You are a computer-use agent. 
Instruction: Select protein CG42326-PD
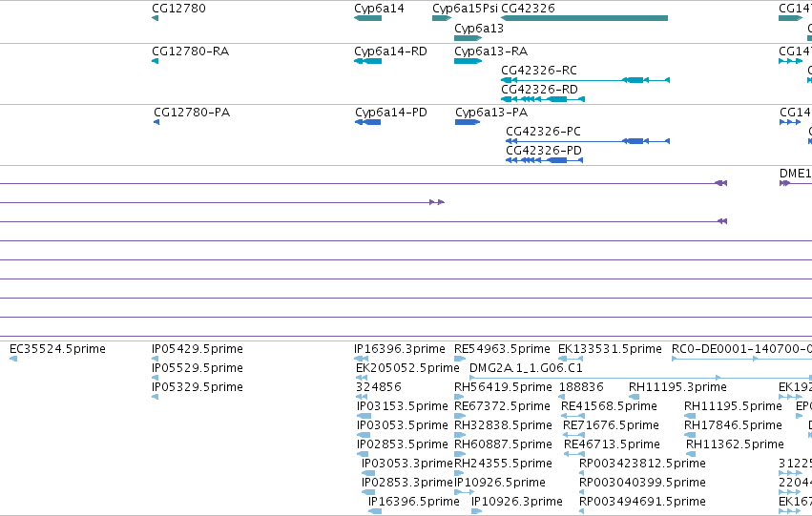click(x=544, y=151)
